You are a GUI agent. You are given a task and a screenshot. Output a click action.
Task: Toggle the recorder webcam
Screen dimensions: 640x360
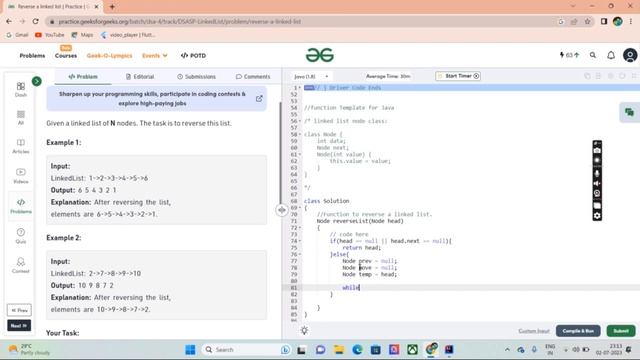coord(597,193)
